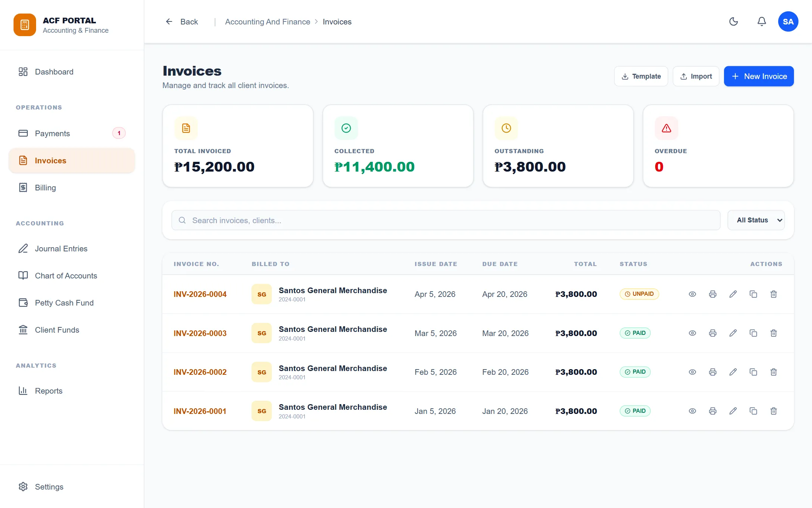Delete invoice INV-2026-0003
The image size is (812, 508).
(x=774, y=333)
